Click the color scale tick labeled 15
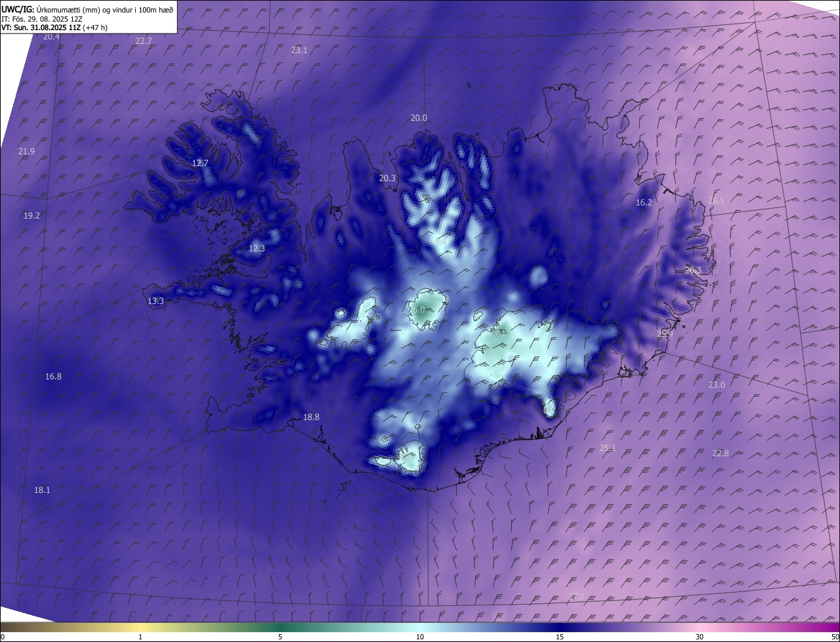Viewport: 840px width, 642px height. click(x=560, y=637)
